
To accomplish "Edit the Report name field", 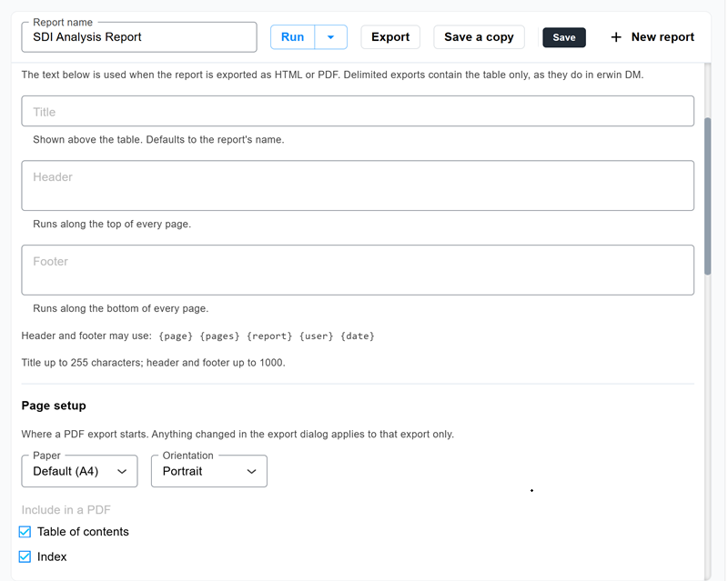I will pos(139,37).
